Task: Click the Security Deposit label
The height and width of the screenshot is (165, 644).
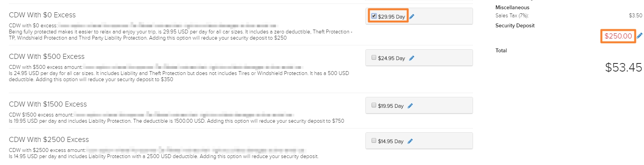Action: click(515, 25)
